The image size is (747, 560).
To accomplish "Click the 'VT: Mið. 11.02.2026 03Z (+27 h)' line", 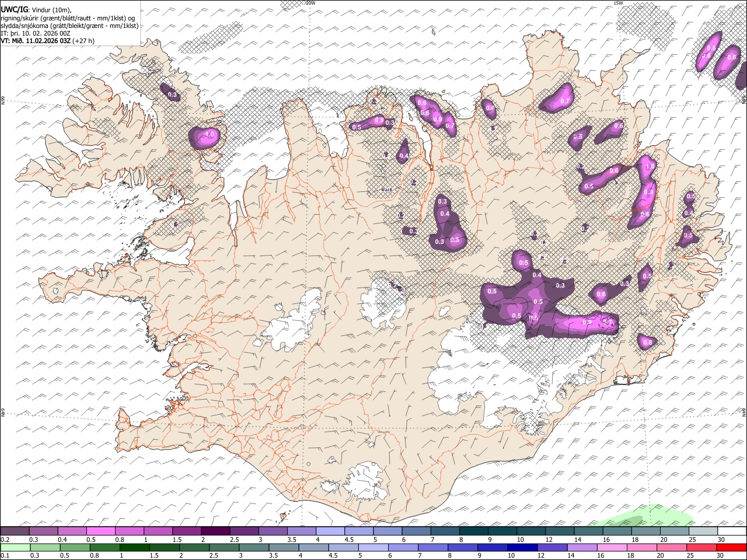I will [47, 41].
